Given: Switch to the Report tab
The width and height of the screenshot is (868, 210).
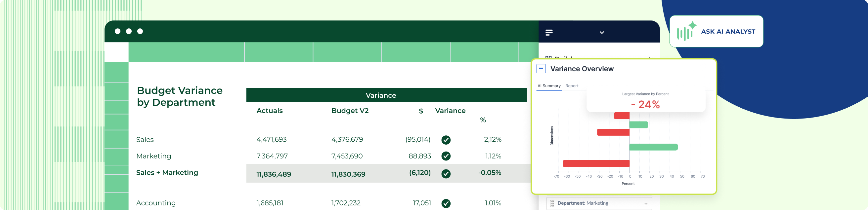Looking at the screenshot, I should pos(572,86).
